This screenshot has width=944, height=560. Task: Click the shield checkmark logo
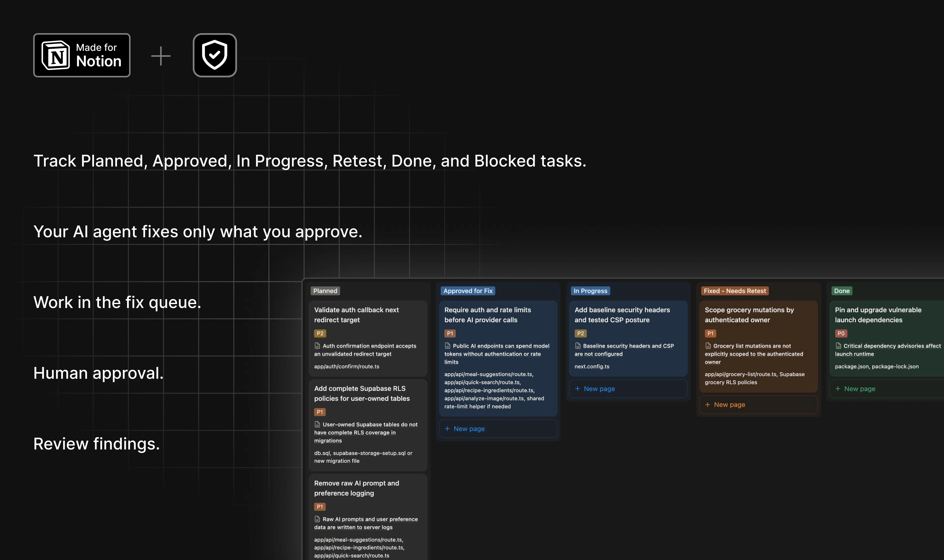(214, 55)
